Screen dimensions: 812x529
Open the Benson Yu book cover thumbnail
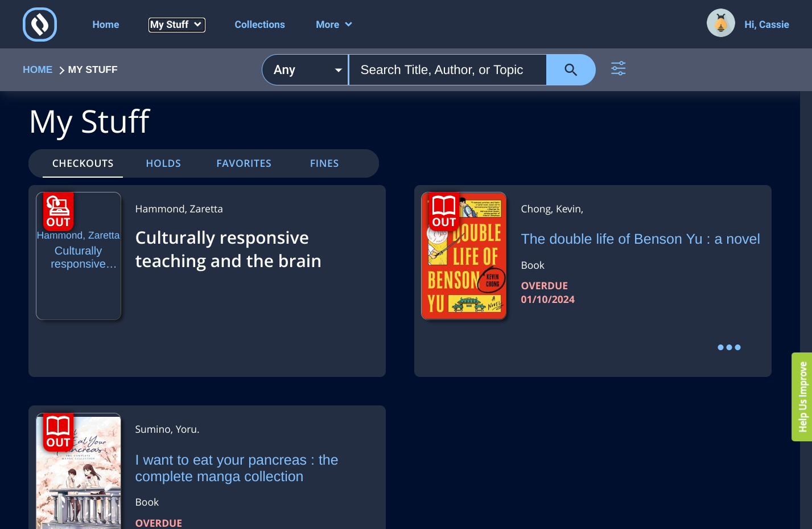(x=464, y=256)
